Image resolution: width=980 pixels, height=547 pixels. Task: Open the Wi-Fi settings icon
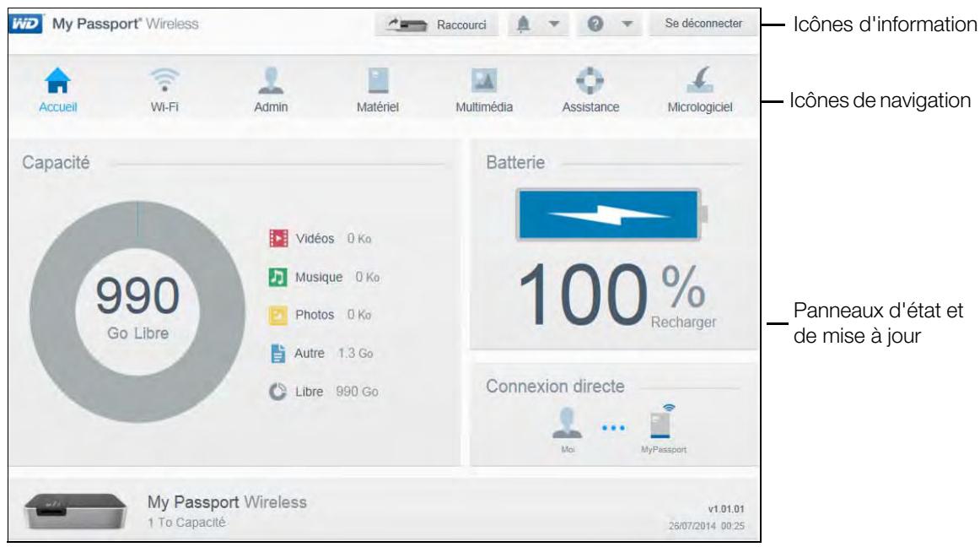164,80
